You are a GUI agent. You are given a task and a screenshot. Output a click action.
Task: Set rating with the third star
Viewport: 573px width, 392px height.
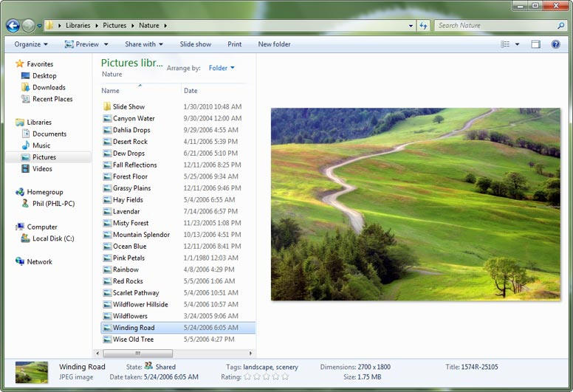tap(265, 377)
